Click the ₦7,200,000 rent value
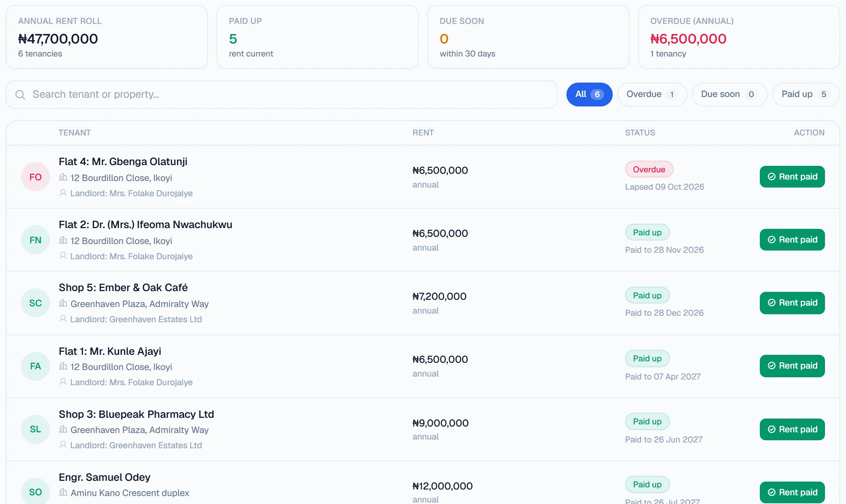This screenshot has height=504, width=846. pyautogui.click(x=439, y=296)
